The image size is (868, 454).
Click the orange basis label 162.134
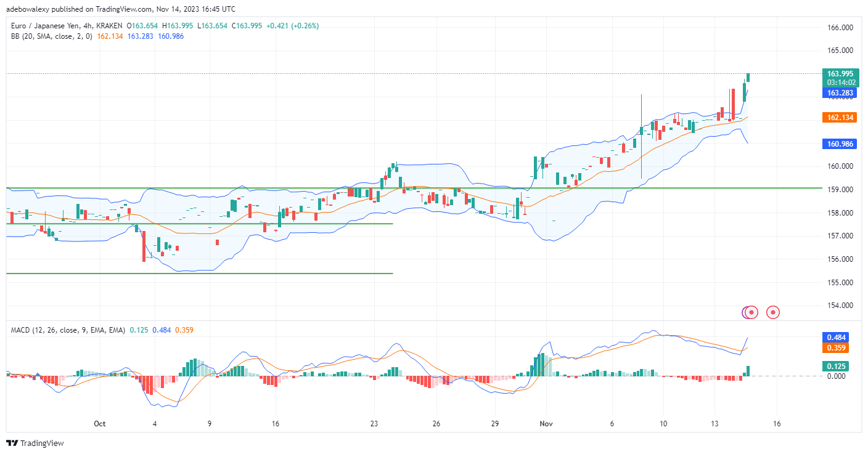click(x=840, y=117)
